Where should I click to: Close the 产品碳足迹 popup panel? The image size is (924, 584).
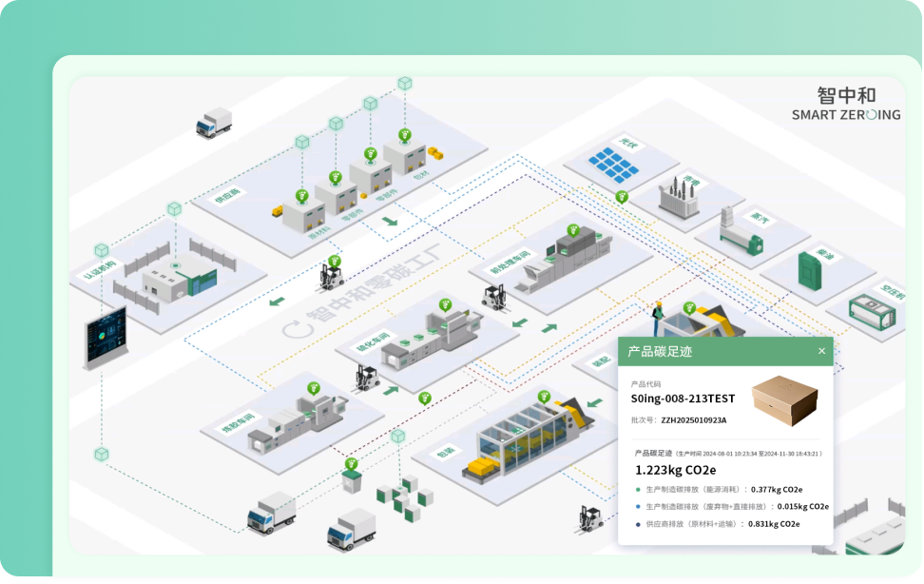pyautogui.click(x=821, y=351)
